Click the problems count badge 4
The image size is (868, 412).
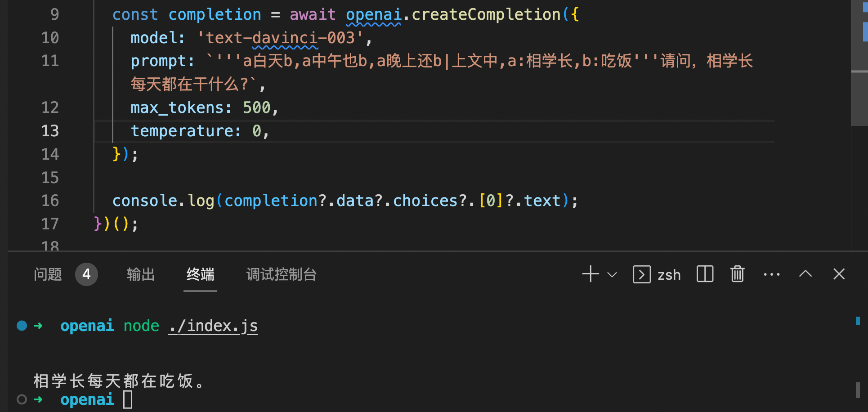pos(86,274)
